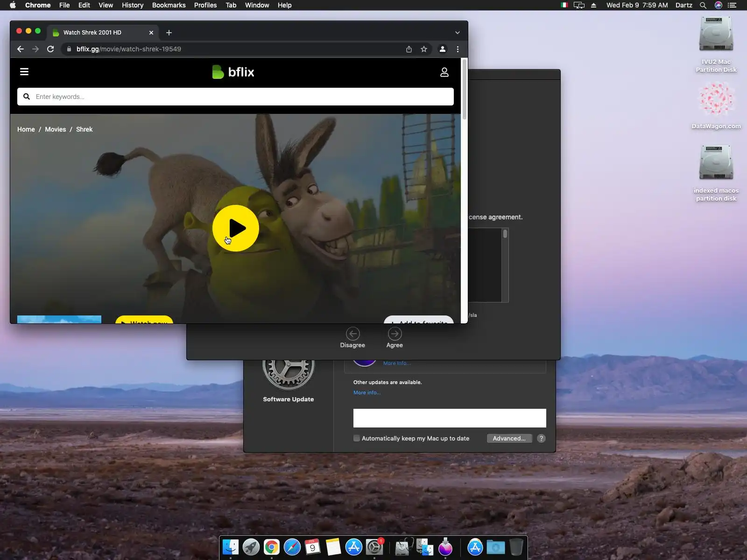Open the Profiles menu
This screenshot has width=747, height=560.
(x=205, y=5)
